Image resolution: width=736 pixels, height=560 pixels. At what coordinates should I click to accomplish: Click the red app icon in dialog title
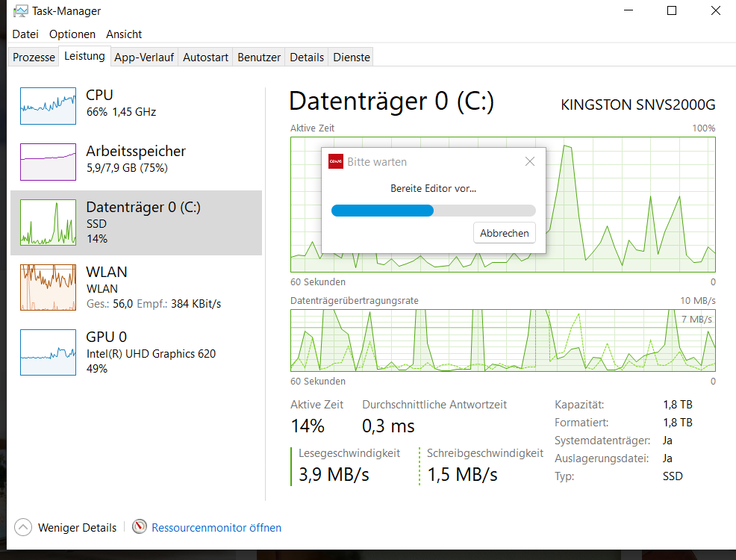[336, 161]
